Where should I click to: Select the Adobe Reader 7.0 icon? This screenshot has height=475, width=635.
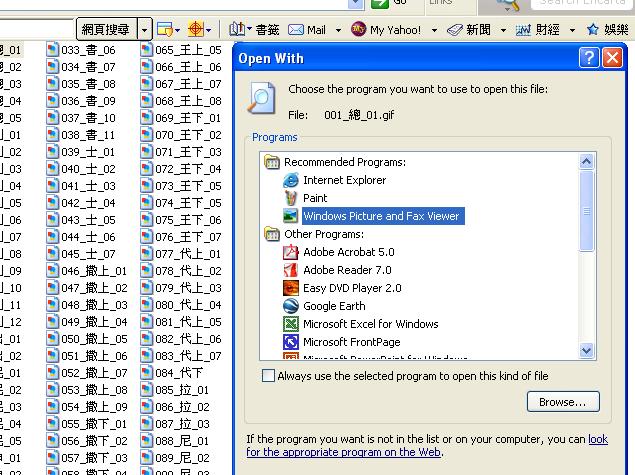[x=291, y=270]
